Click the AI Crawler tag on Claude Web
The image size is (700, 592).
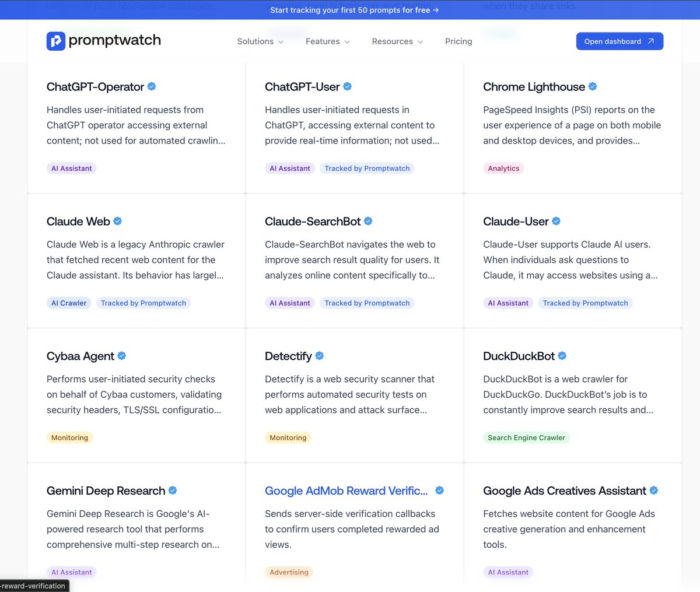click(x=69, y=303)
